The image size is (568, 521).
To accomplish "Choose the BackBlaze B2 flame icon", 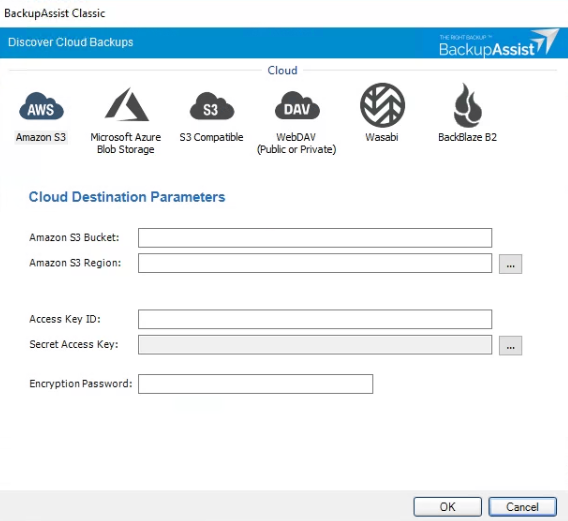I will pyautogui.click(x=467, y=105).
